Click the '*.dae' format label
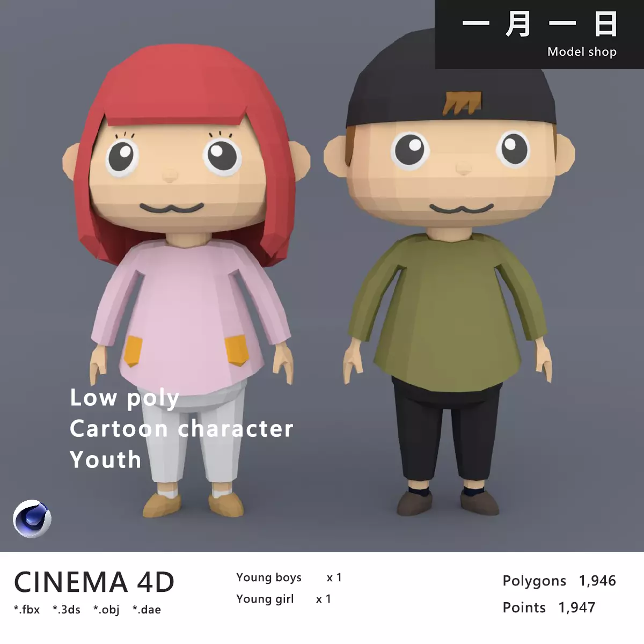 click(x=147, y=610)
